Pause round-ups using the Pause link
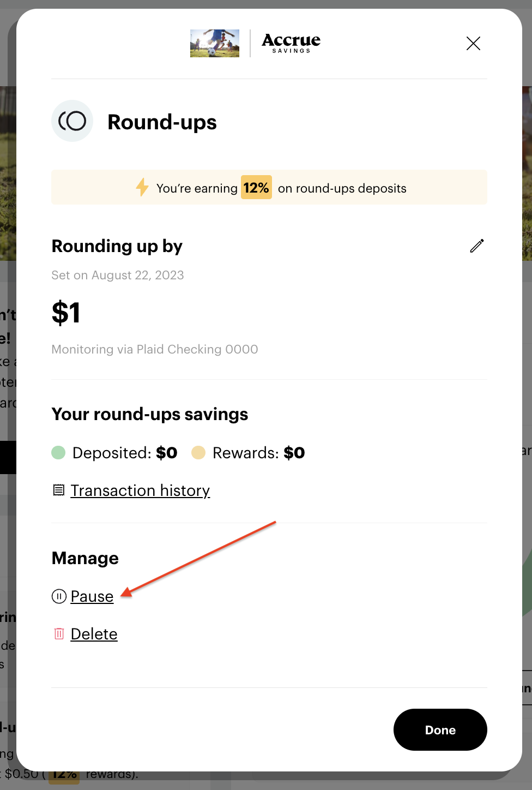This screenshot has height=790, width=532. click(92, 596)
